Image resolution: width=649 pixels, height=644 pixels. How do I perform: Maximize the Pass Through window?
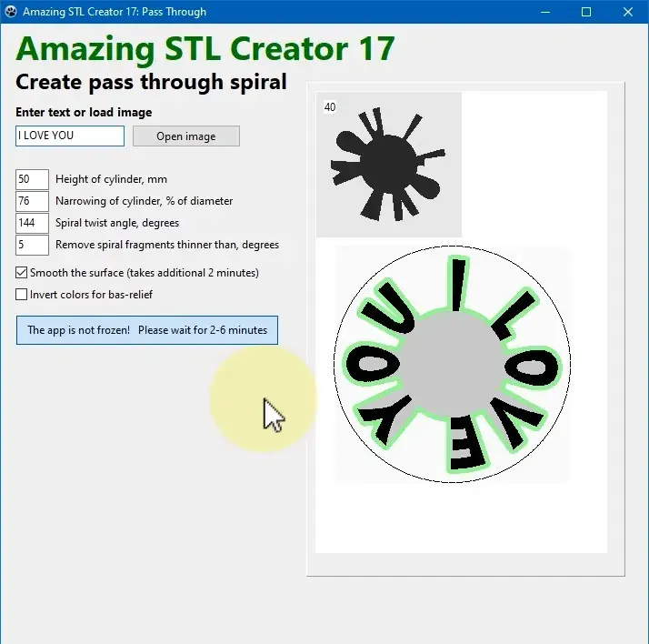coord(586,12)
